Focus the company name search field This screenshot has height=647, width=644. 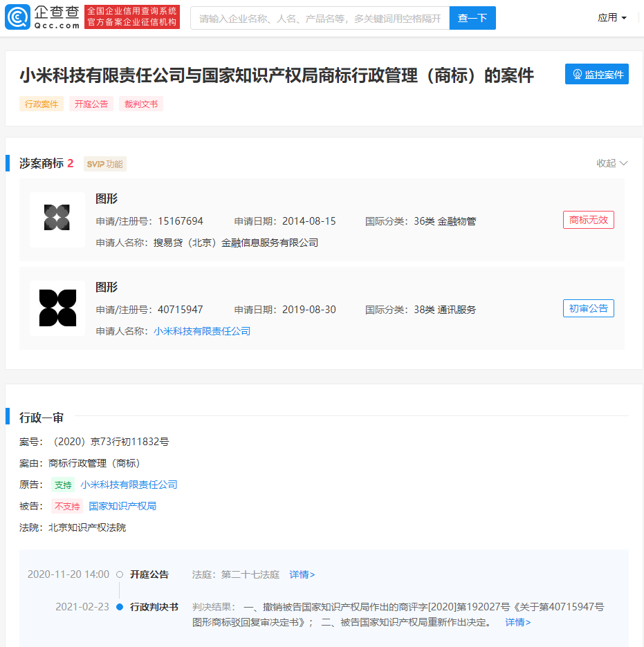tap(320, 18)
